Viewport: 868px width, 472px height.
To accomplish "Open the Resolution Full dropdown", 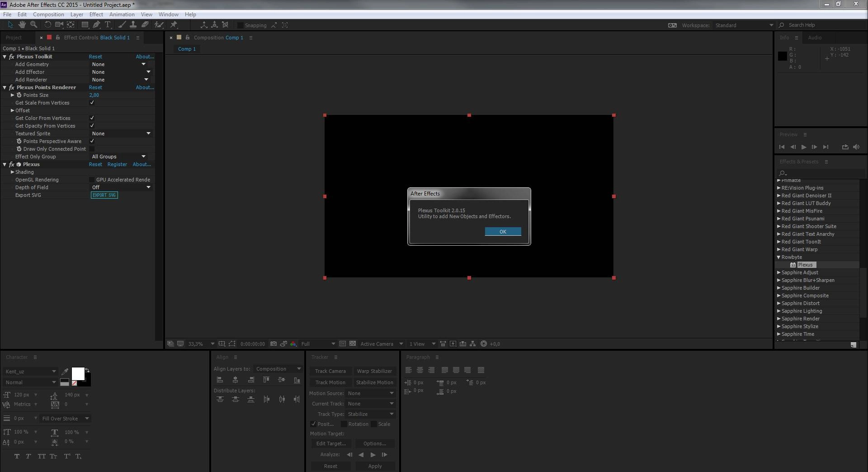I will point(318,344).
